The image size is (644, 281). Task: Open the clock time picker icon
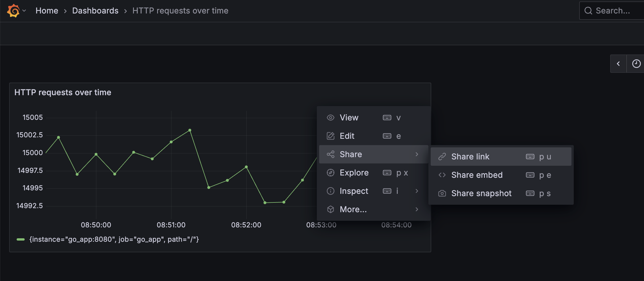(636, 64)
